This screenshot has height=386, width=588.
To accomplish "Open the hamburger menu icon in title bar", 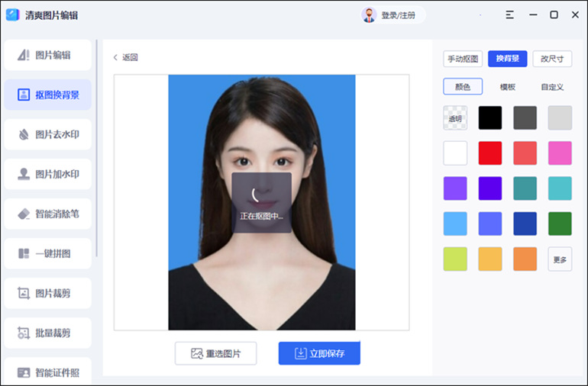I will 509,15.
